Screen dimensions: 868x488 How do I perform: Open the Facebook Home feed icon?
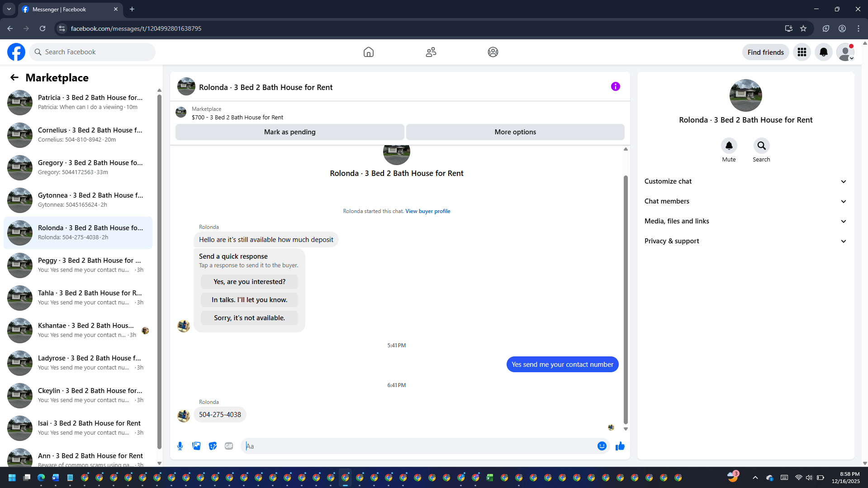369,52
